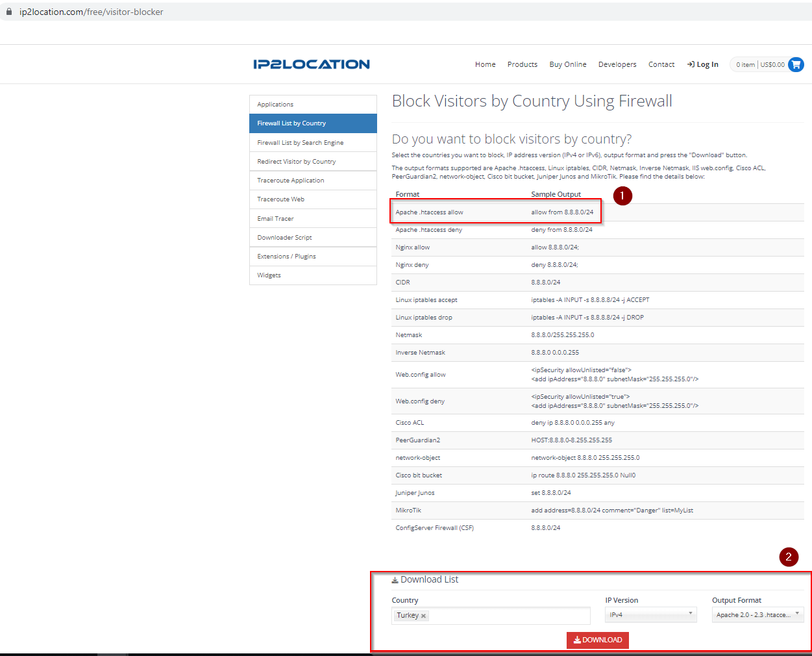This screenshot has width=812, height=656.
Task: Open Applications in the sidebar
Action: coord(313,105)
